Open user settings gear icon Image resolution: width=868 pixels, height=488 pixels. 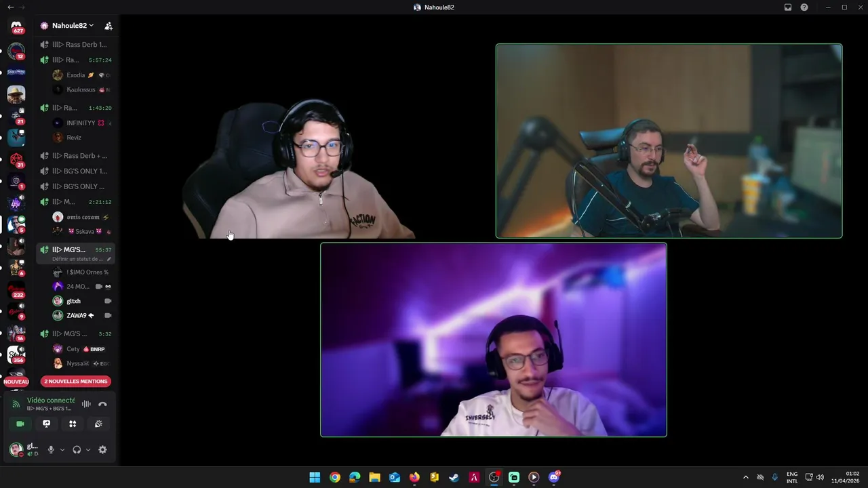(x=102, y=449)
